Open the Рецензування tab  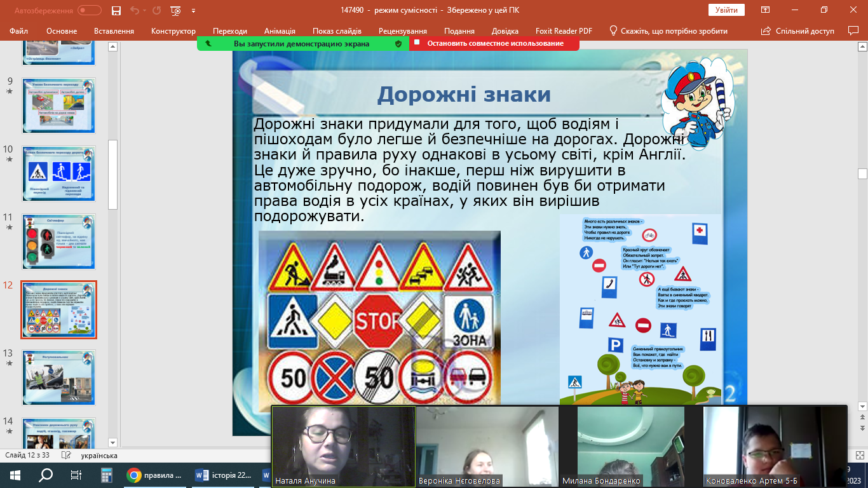(403, 30)
